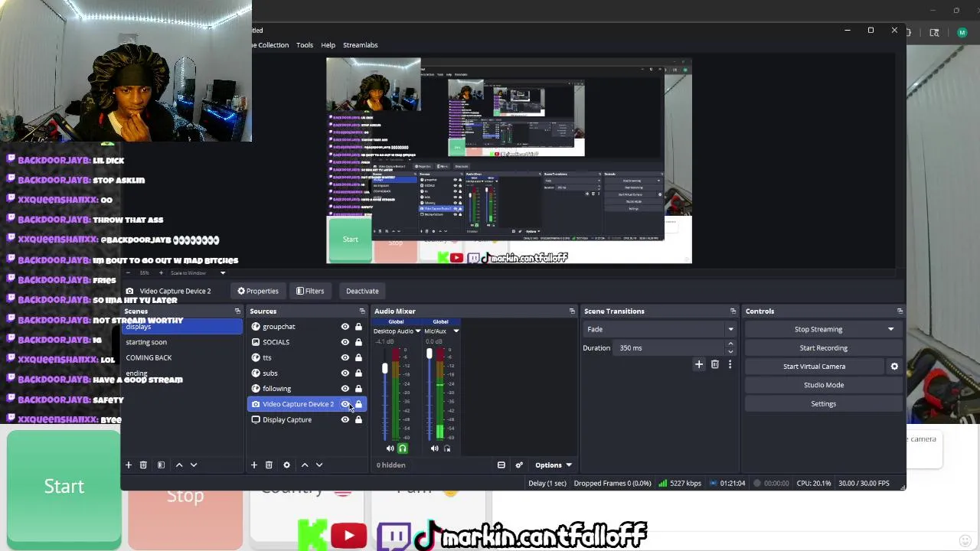The height and width of the screenshot is (551, 980).
Task: Pop out the Sources dock
Action: point(362,311)
